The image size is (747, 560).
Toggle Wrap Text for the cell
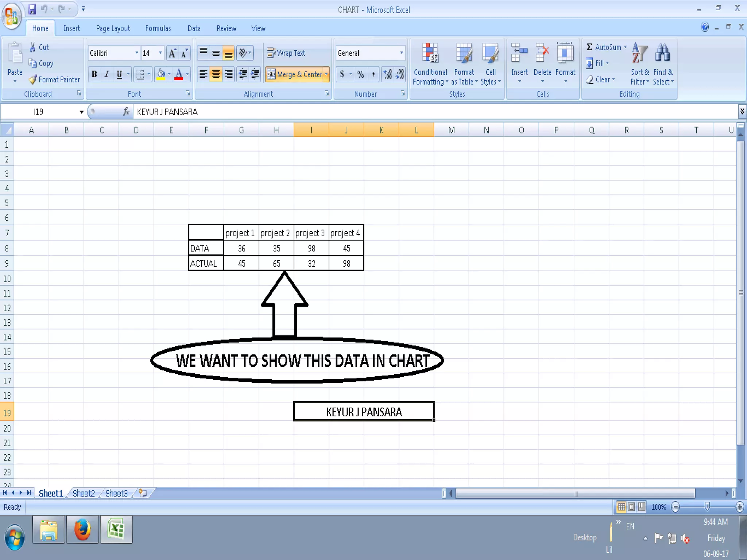coord(286,53)
